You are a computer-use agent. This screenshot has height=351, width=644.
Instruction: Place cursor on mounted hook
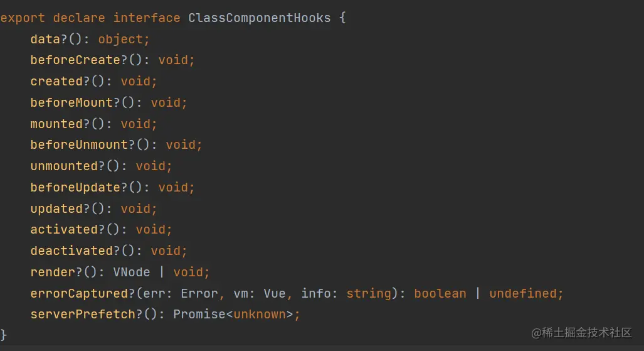[56, 124]
